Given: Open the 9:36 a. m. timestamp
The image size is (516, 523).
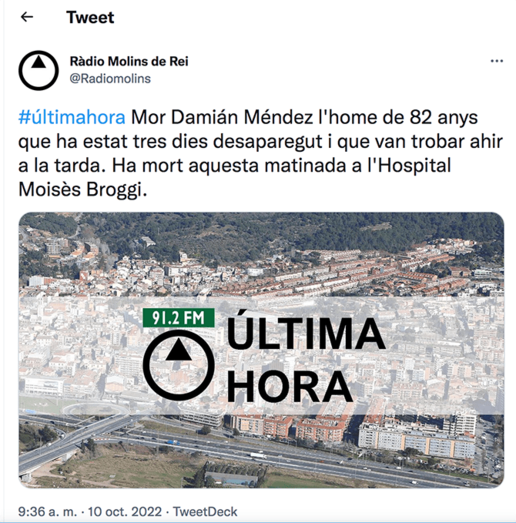Looking at the screenshot, I should click(x=47, y=511).
